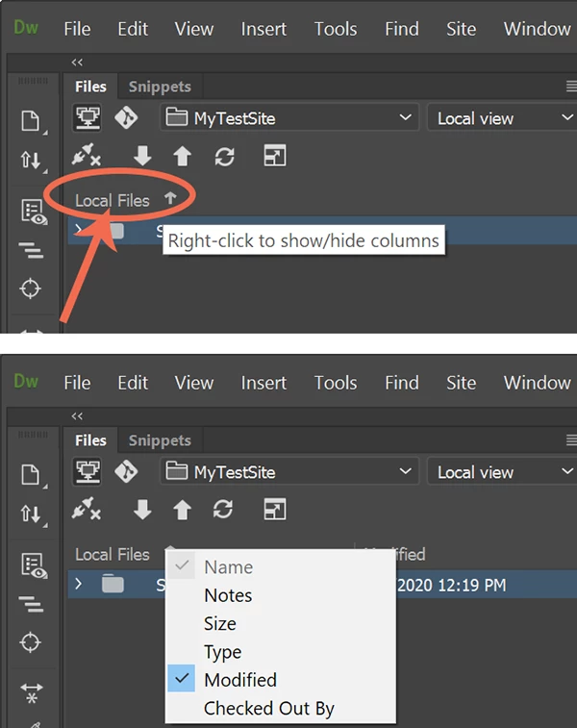Open Window menu in tooltip window
577x728 pixels.
pyautogui.click(x=537, y=29)
